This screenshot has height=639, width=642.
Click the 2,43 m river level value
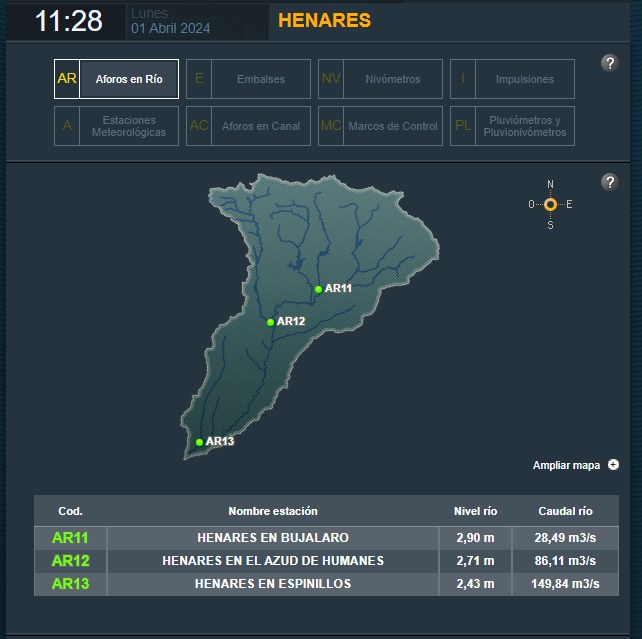(x=475, y=584)
